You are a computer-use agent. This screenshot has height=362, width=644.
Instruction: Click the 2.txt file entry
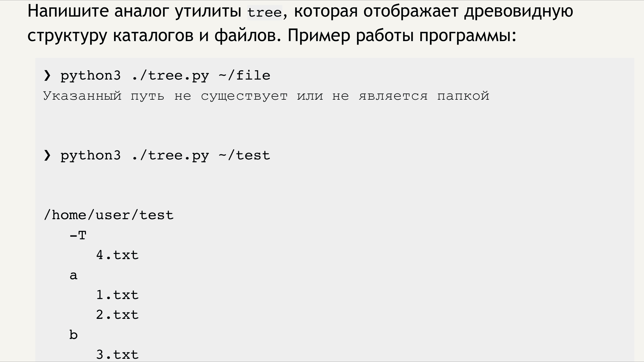(x=117, y=315)
